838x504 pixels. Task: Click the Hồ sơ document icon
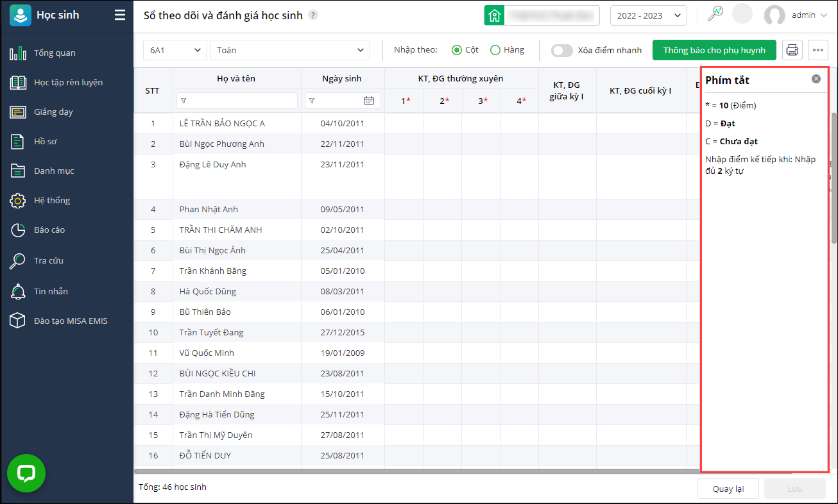tap(18, 142)
